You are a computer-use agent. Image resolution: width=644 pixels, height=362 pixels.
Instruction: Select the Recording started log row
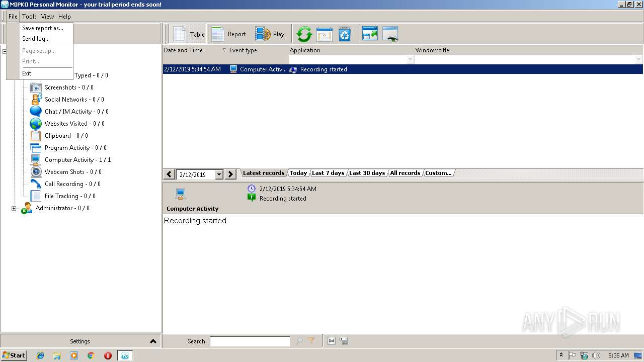pyautogui.click(x=403, y=69)
